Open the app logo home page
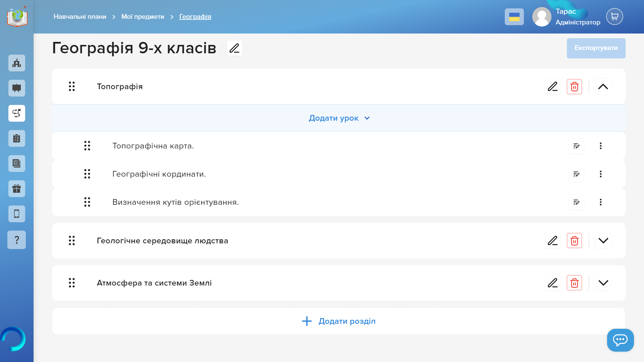Viewport: 644px width, 362px height. point(17,16)
